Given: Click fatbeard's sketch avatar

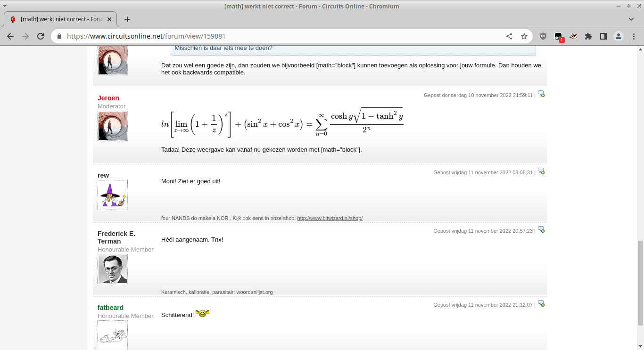Looking at the screenshot, I should point(113,335).
